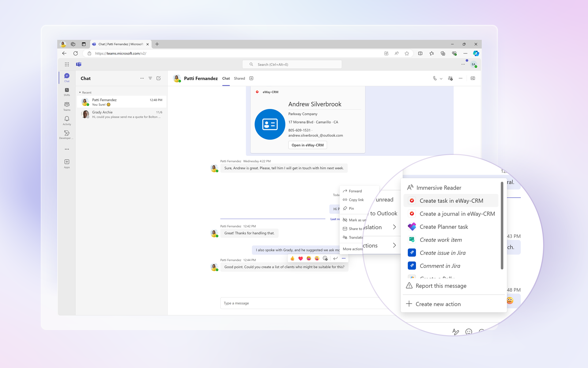Refresh the browser page
This screenshot has height=368, width=588.
[76, 53]
